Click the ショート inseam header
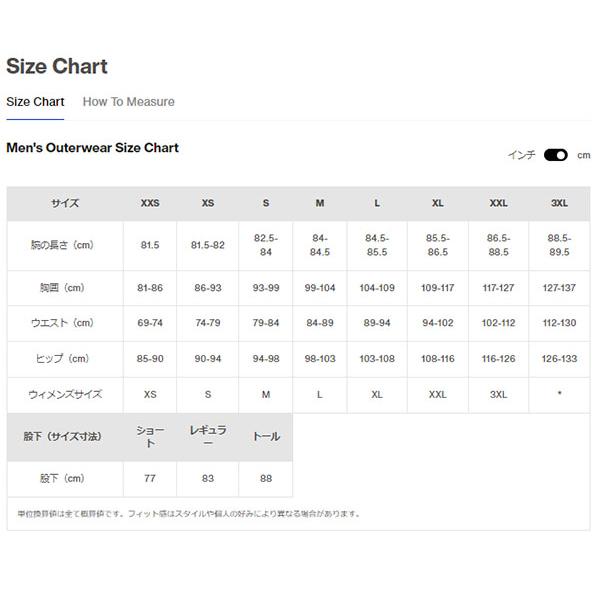600x600 pixels. click(x=150, y=437)
